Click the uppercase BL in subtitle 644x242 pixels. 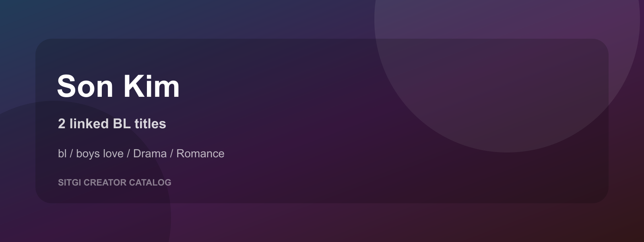click(x=122, y=123)
